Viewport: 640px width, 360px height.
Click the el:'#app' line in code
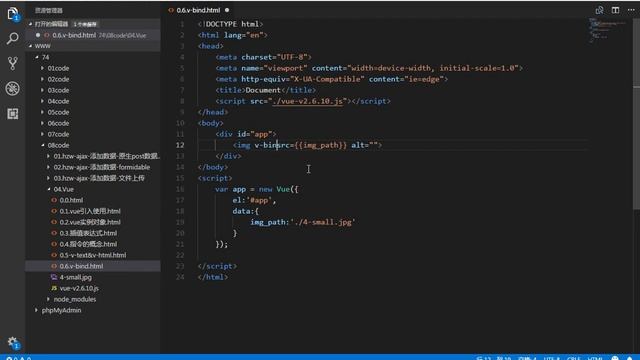(254, 200)
